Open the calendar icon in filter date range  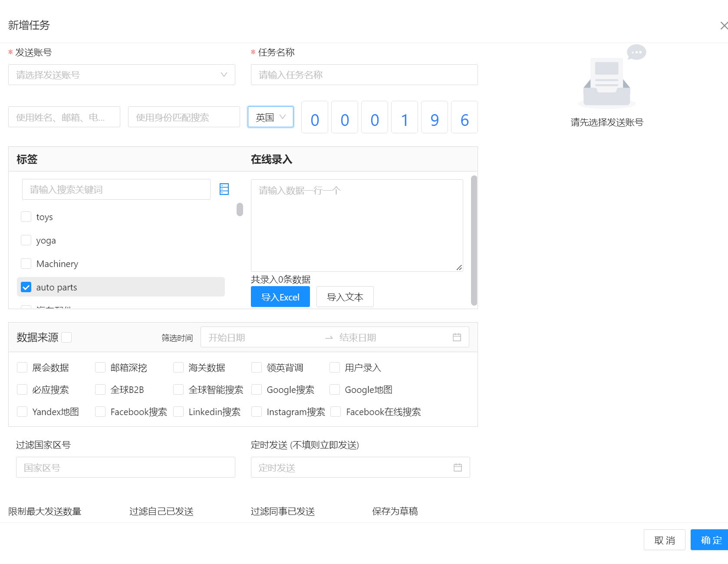pos(457,337)
